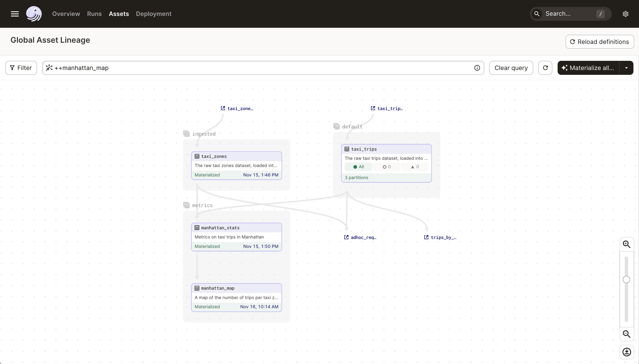Click the recenter view icon at bottom right
Image resolution: width=639 pixels, height=364 pixels.
[627, 352]
